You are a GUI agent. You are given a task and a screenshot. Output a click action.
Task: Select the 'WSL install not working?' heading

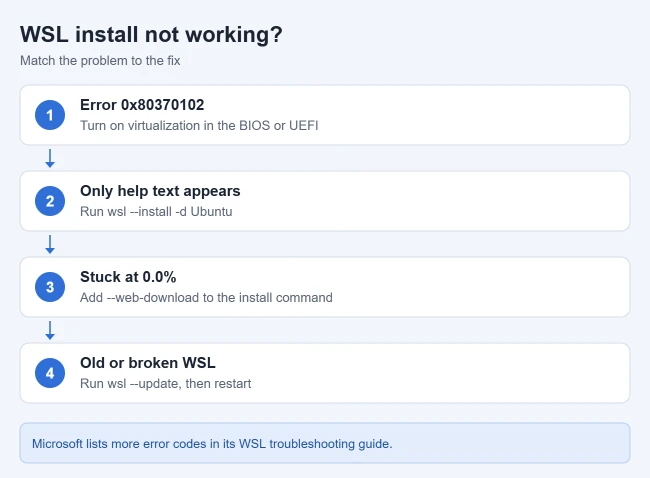[151, 34]
